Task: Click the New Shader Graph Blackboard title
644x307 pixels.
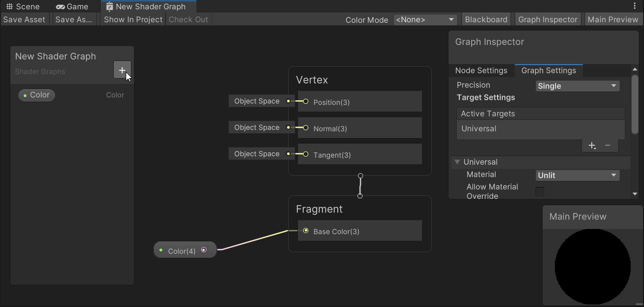Action: [x=55, y=56]
